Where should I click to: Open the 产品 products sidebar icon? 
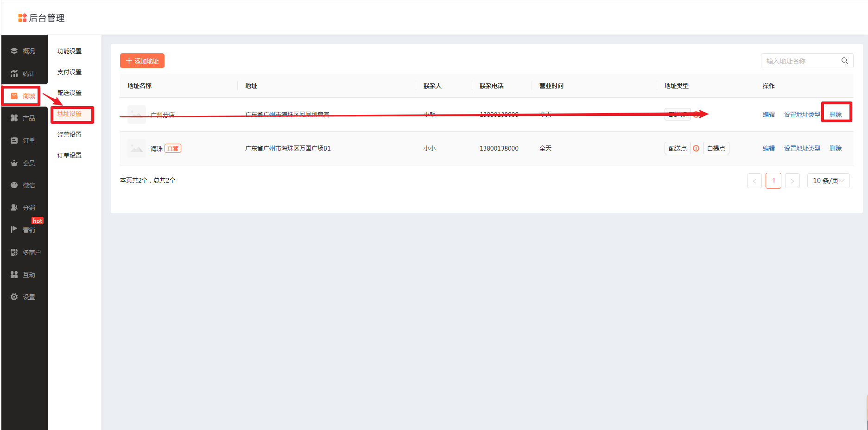click(14, 118)
